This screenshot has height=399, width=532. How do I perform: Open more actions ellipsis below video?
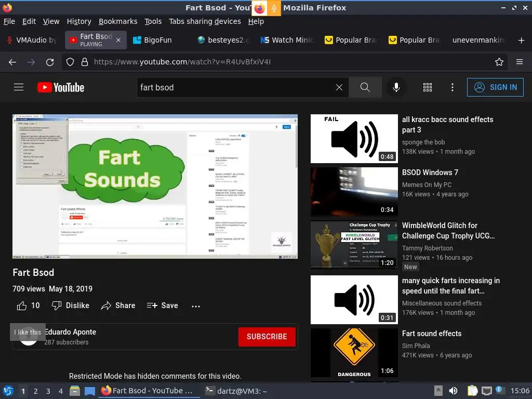[x=196, y=306]
